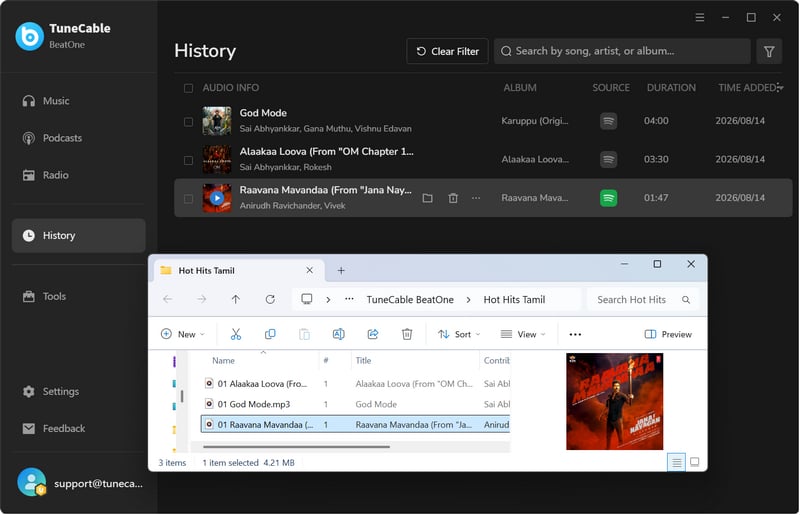Screen dimensions: 800x515
Task: Click the This PC monitor icon
Action: [307, 299]
